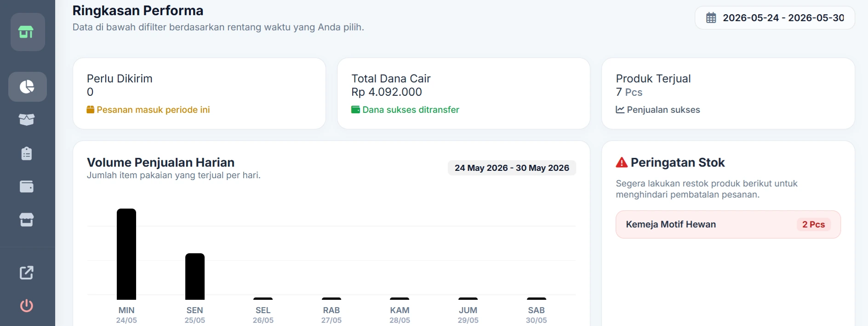Click the SEL 26/05 axis label
868x326 pixels.
tap(263, 315)
